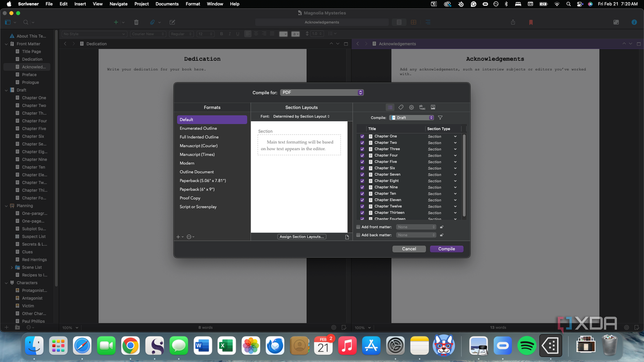Screen dimensions: 644x362
Task: Select the Script or Screenplay format
Action: 212,207
